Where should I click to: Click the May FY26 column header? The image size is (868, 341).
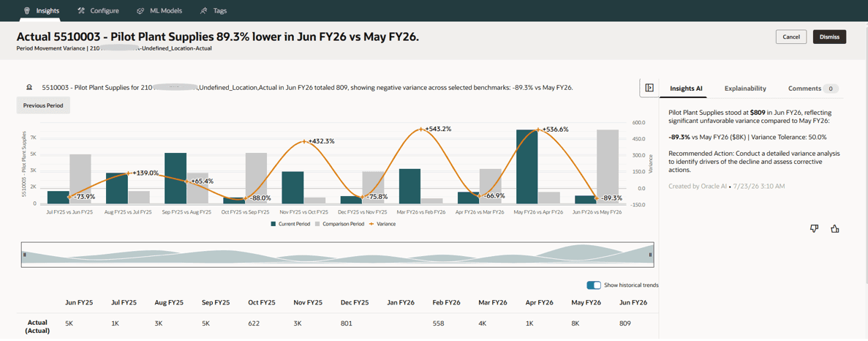click(586, 303)
